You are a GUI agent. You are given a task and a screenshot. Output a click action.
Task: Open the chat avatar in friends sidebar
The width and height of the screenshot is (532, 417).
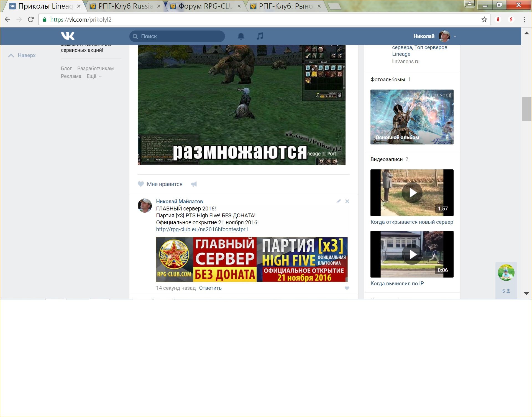point(506,273)
